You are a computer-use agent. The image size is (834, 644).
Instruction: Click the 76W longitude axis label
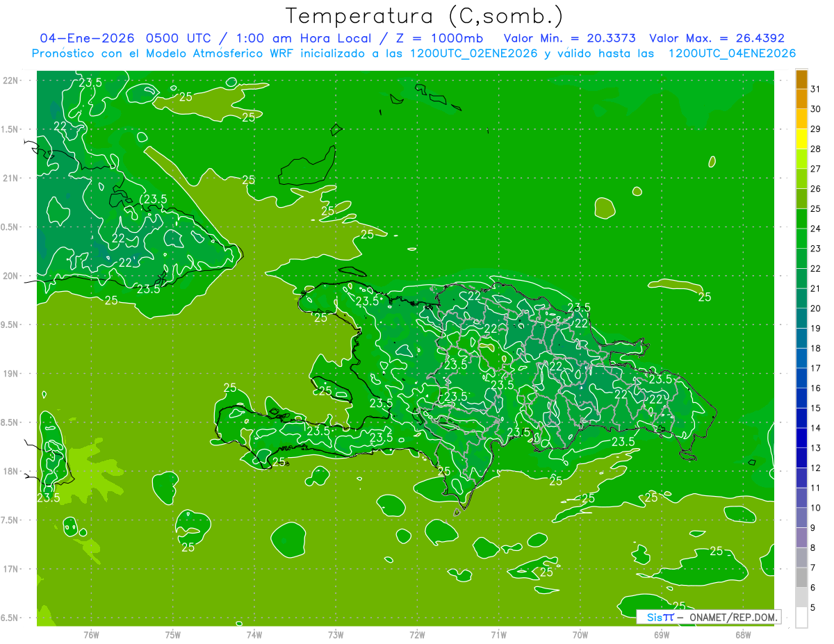(91, 634)
